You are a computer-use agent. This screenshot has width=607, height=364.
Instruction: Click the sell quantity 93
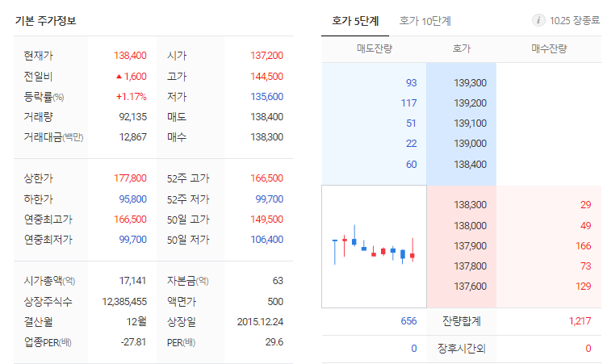click(411, 83)
